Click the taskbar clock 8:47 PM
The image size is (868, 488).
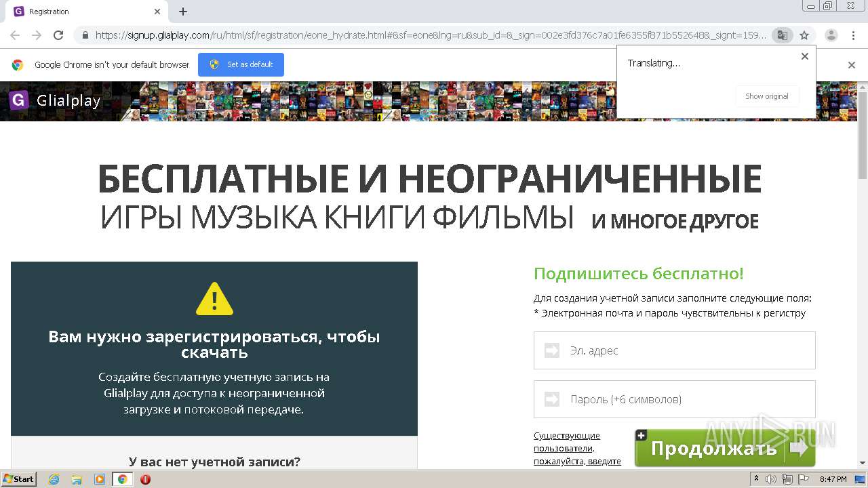[x=833, y=479]
